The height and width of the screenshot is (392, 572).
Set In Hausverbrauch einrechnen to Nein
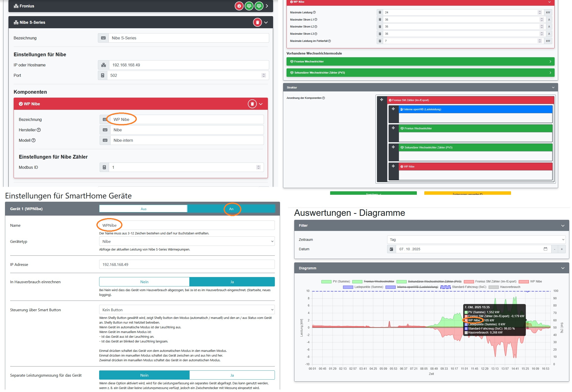point(144,282)
